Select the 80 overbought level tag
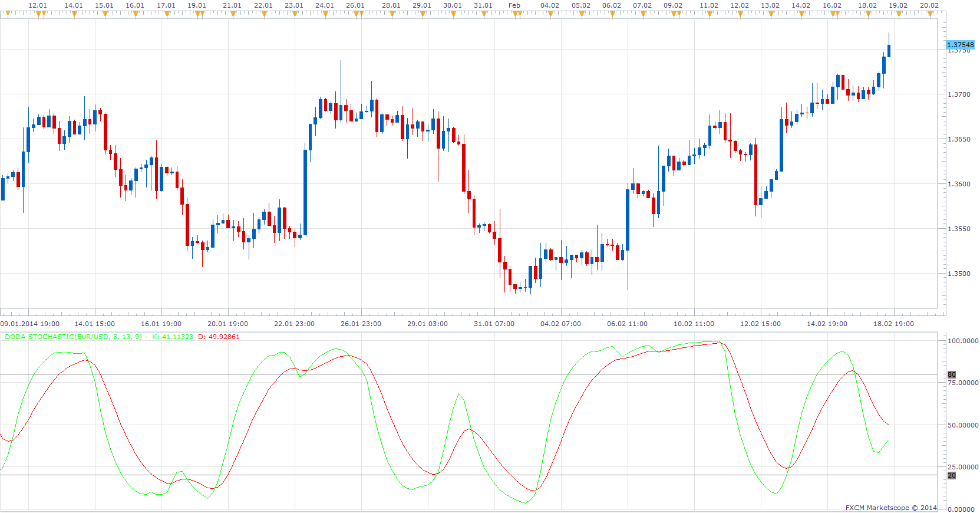 (952, 374)
